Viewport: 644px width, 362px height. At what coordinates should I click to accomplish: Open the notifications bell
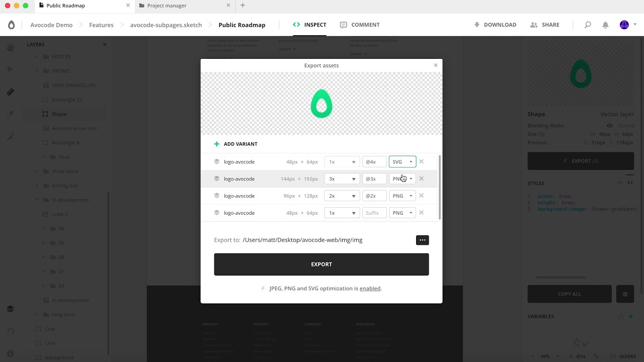(606, 25)
